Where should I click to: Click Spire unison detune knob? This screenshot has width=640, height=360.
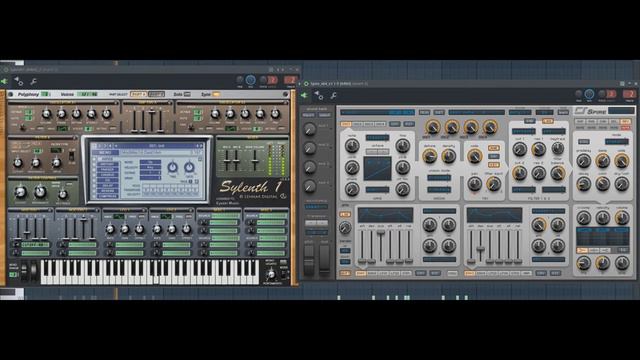click(x=429, y=156)
